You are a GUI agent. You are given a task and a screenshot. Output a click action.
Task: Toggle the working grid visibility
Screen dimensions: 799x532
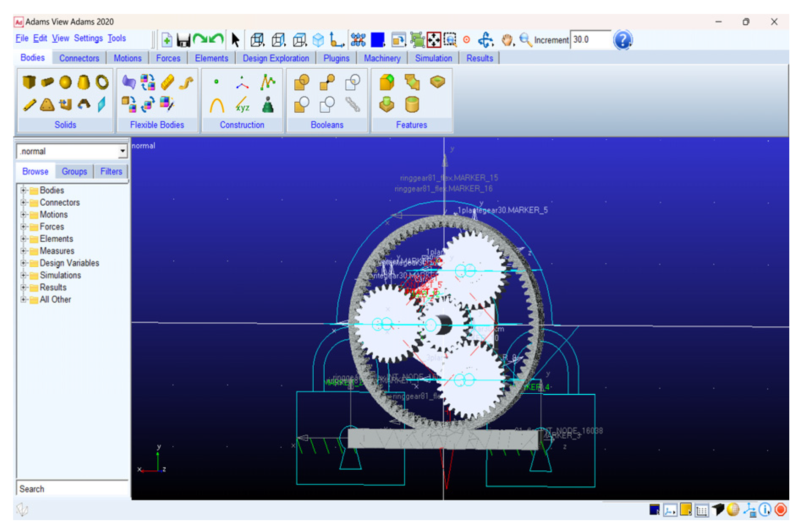point(701,510)
